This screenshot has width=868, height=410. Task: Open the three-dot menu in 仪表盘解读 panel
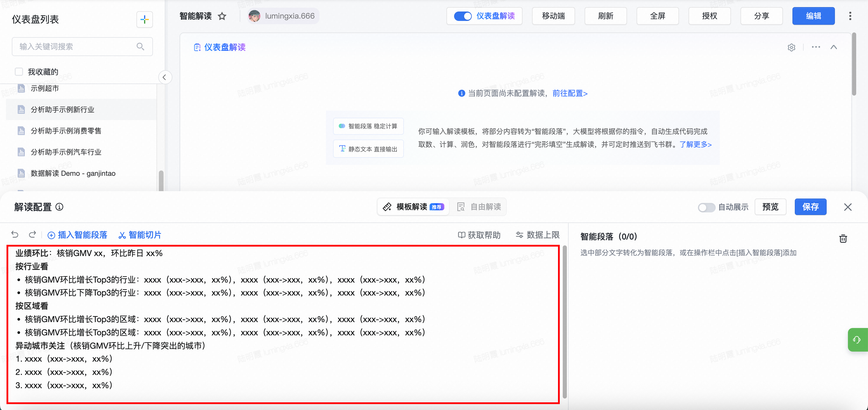click(x=816, y=47)
